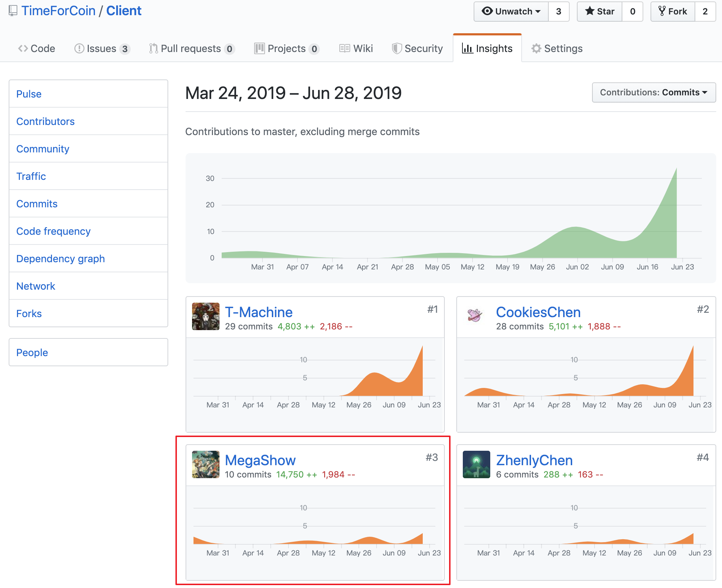Click the Settings gear icon
The width and height of the screenshot is (722, 588).
[536, 48]
